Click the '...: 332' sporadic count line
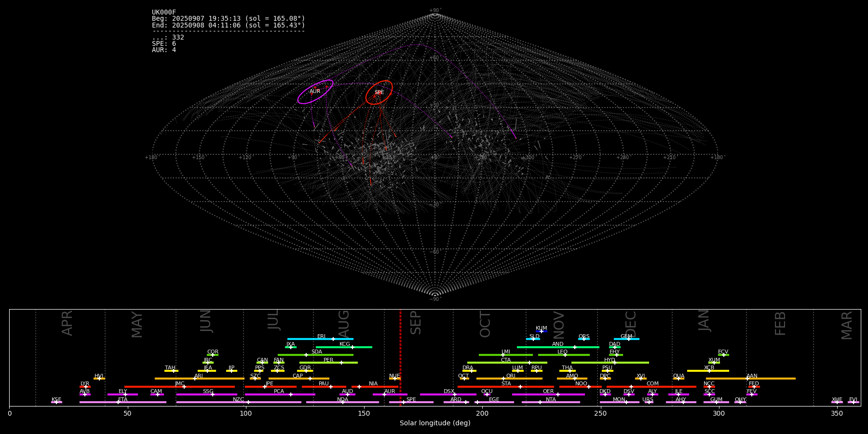 tap(168, 37)
